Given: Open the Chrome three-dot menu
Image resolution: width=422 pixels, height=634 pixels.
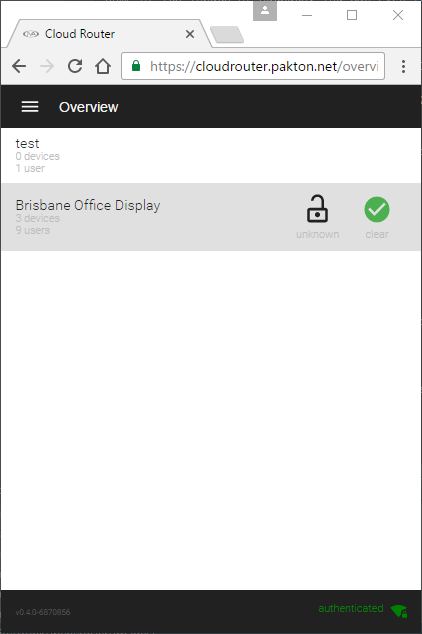Looking at the screenshot, I should (x=403, y=66).
